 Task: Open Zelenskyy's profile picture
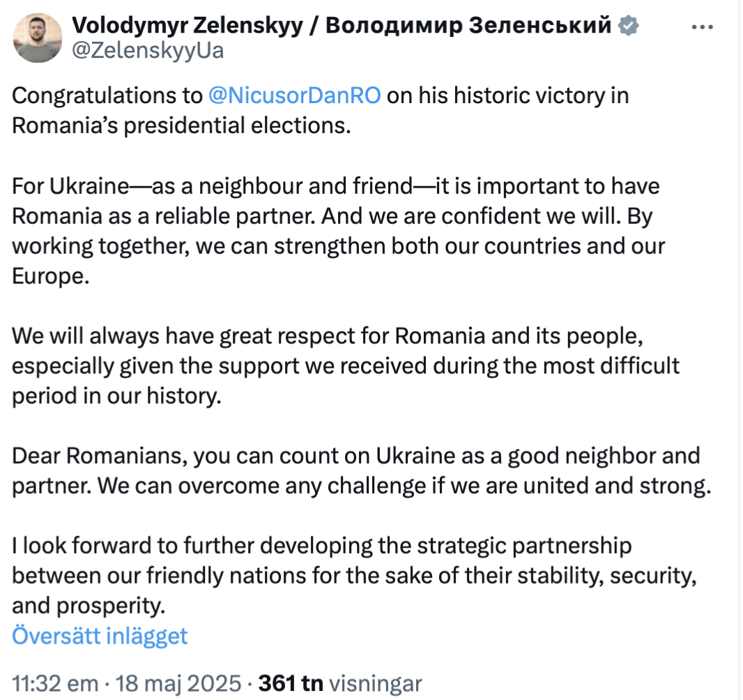click(38, 38)
